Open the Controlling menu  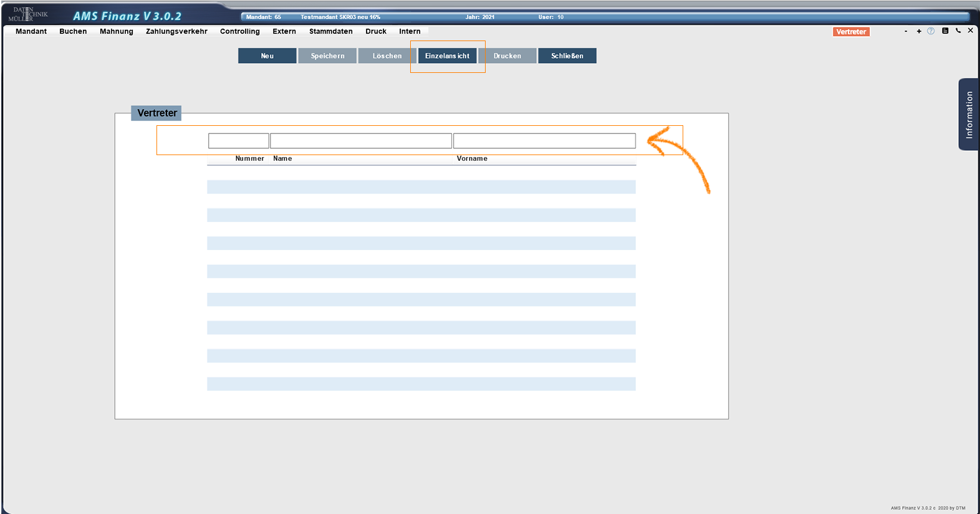pyautogui.click(x=239, y=31)
